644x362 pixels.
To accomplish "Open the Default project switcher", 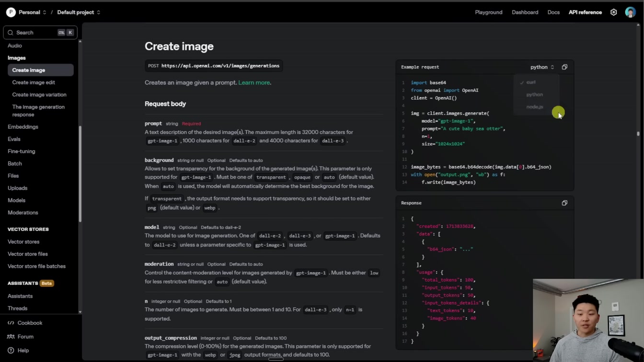I will pos(79,12).
